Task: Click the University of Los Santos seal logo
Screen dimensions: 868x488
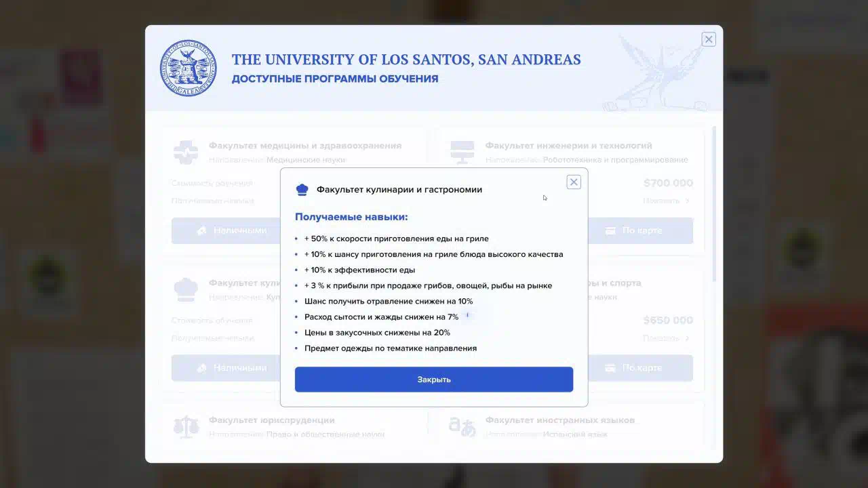Action: click(x=189, y=68)
